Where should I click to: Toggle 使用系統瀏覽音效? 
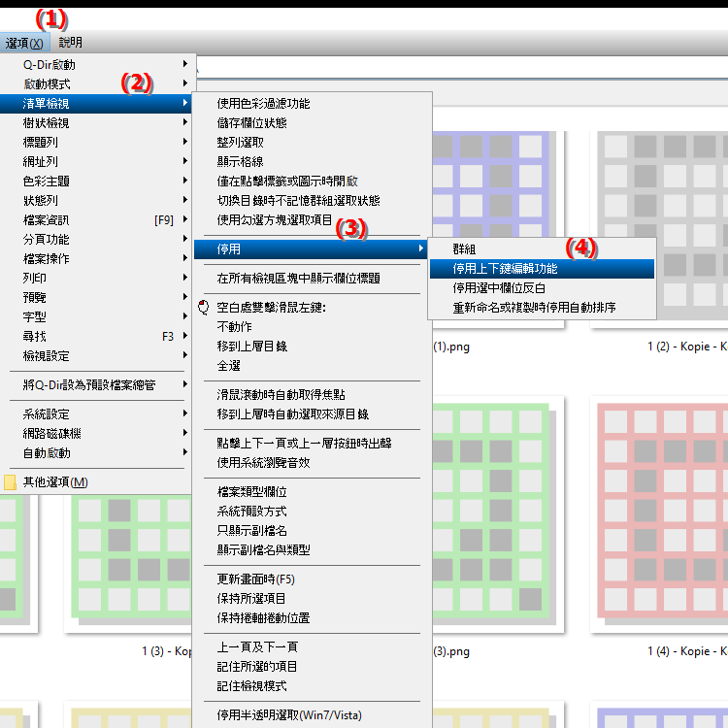[x=312, y=463]
